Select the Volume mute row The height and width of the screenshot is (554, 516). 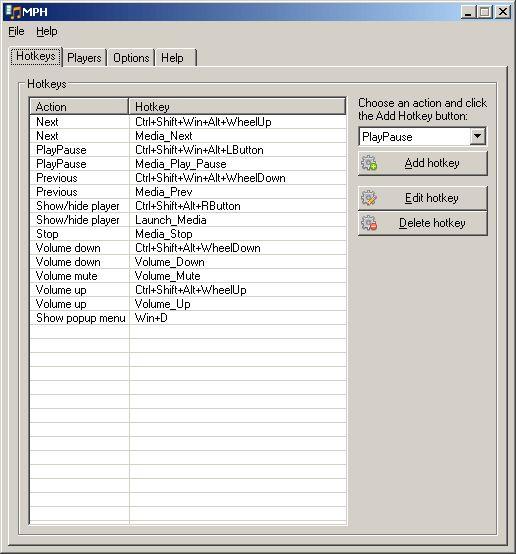(188, 276)
